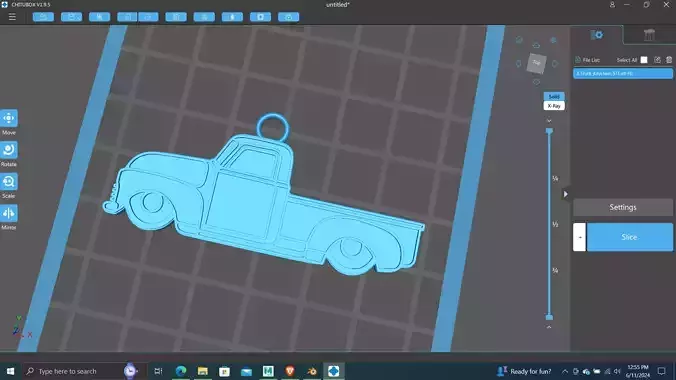Open Task View on the taskbar
Screen dimensions: 676x380
tap(158, 371)
